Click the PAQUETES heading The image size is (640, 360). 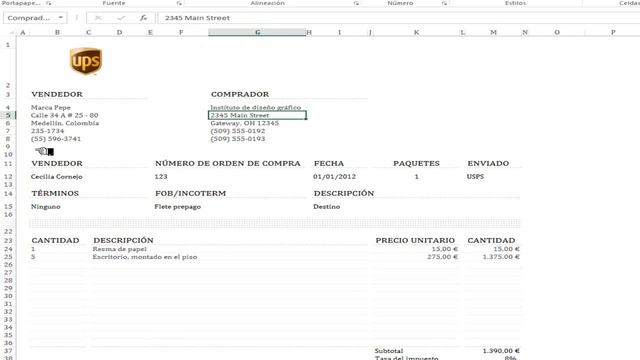(416, 163)
